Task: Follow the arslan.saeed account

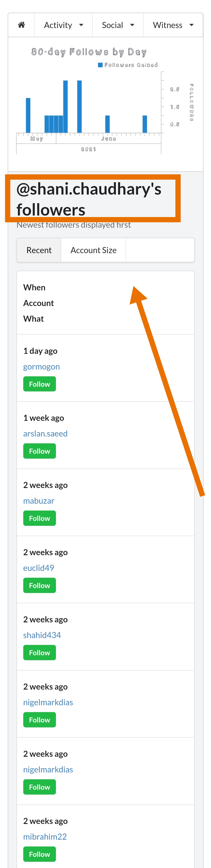Action: (x=39, y=451)
